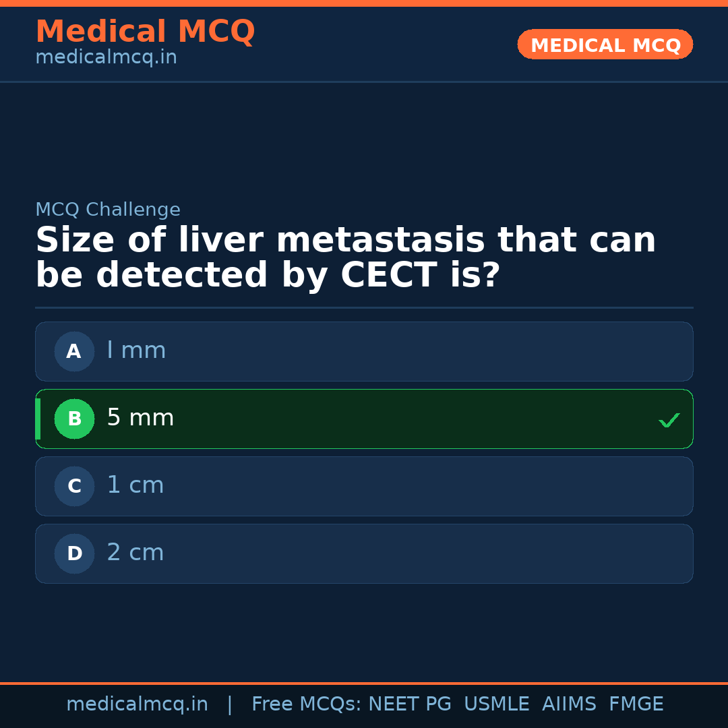This screenshot has height=728, width=728.
Task: Click the green B option badge
Action: [x=74, y=419]
